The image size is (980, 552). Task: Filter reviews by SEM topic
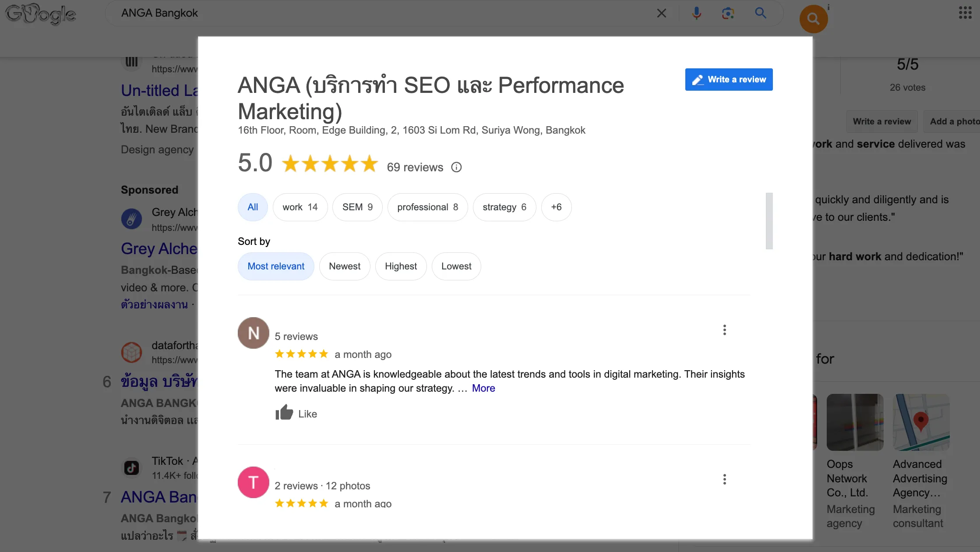[357, 207]
